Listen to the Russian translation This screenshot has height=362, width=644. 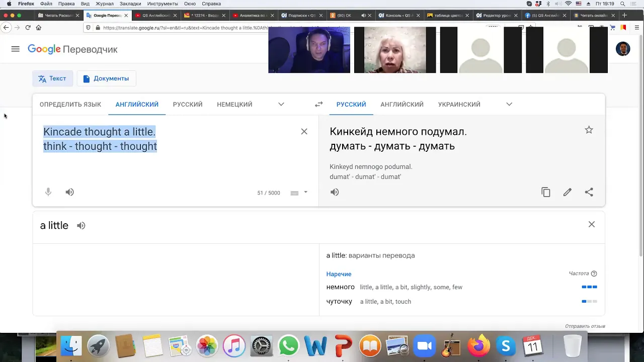335,192
